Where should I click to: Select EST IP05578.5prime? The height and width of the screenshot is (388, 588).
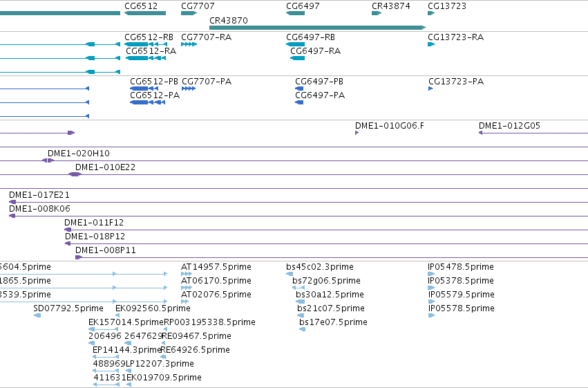432,315
